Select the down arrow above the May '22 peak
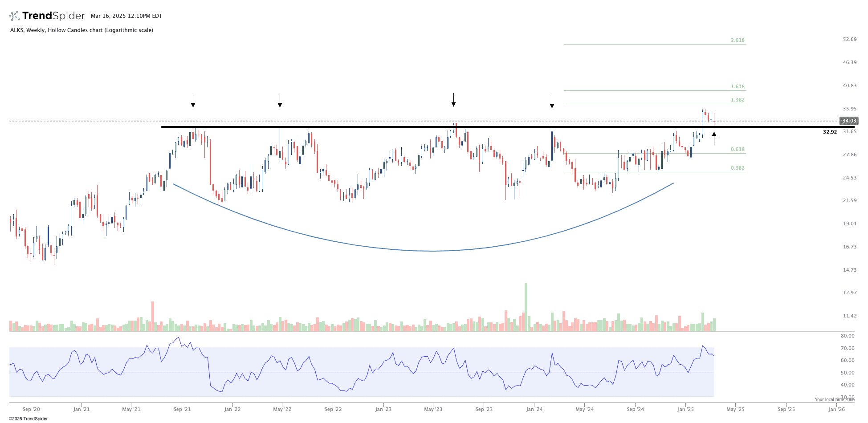Image resolution: width=868 pixels, height=423 pixels. click(x=280, y=101)
